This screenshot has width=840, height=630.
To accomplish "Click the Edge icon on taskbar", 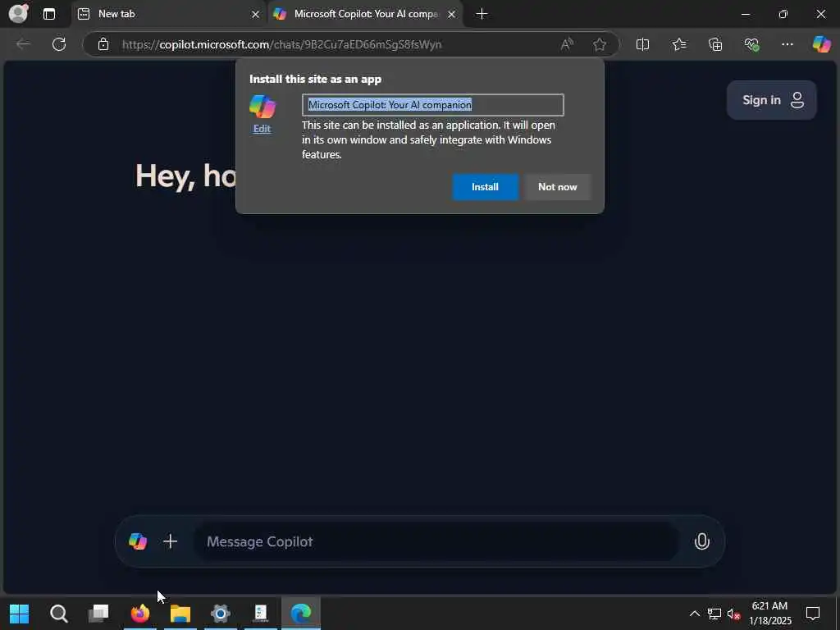I will coord(301,614).
